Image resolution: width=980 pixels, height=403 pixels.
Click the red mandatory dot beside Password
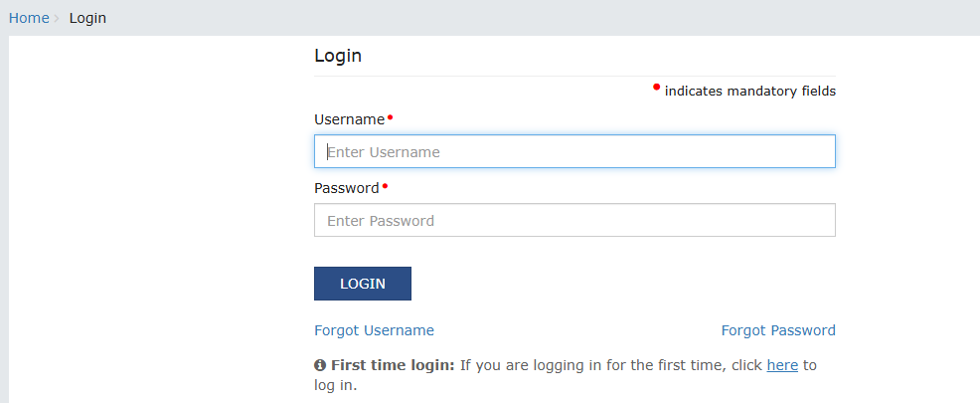tap(385, 186)
